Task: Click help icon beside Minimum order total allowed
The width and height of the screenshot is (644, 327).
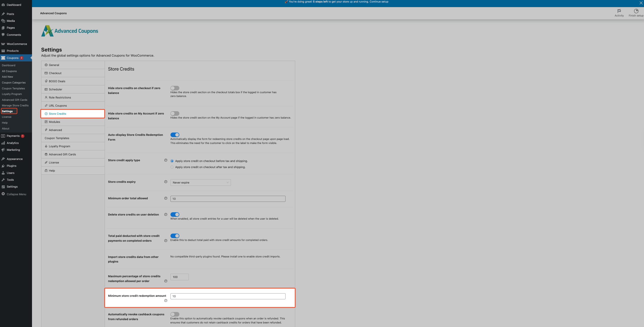Action: coord(166,198)
